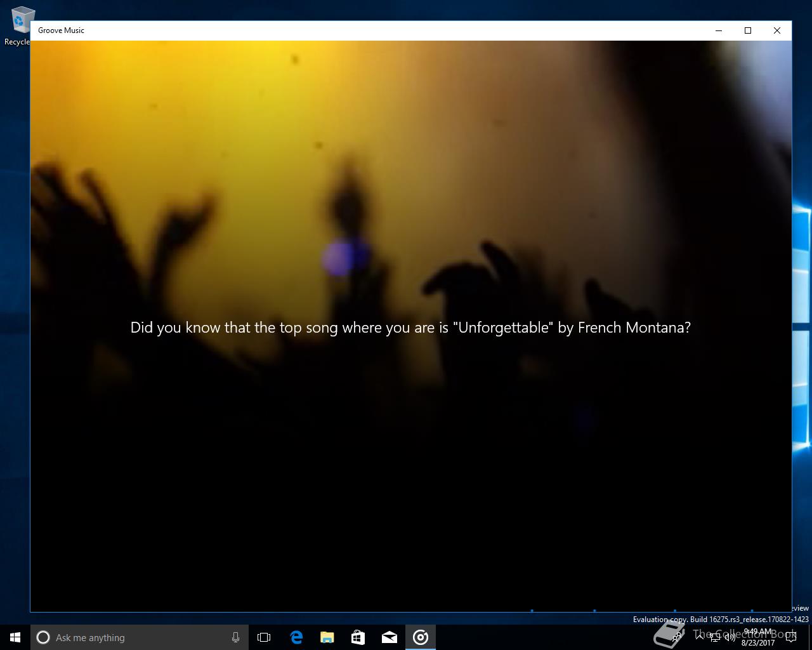Open network status tray icon
Image resolution: width=812 pixels, height=650 pixels.
(715, 637)
